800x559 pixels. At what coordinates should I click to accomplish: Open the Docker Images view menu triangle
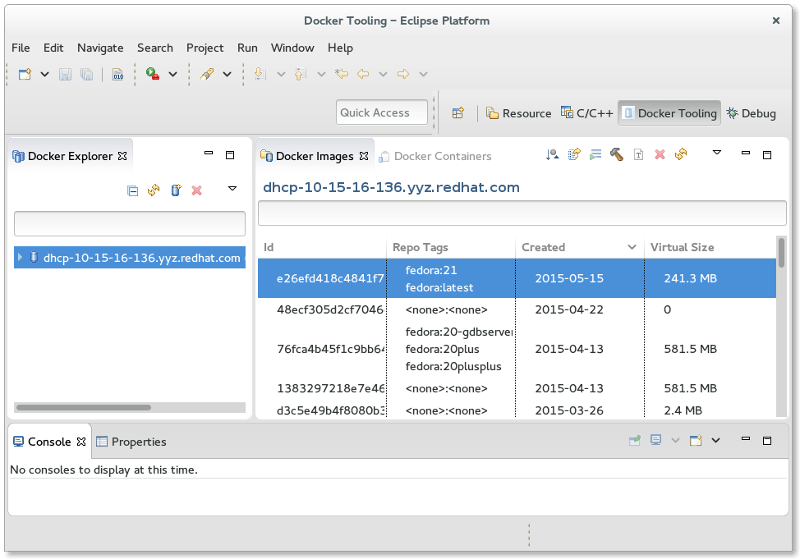point(717,153)
